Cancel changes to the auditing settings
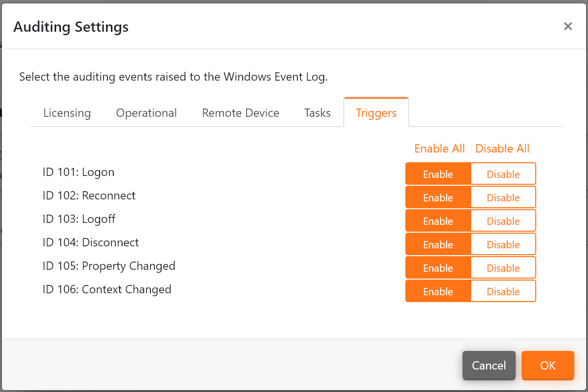588x392 pixels. (489, 365)
